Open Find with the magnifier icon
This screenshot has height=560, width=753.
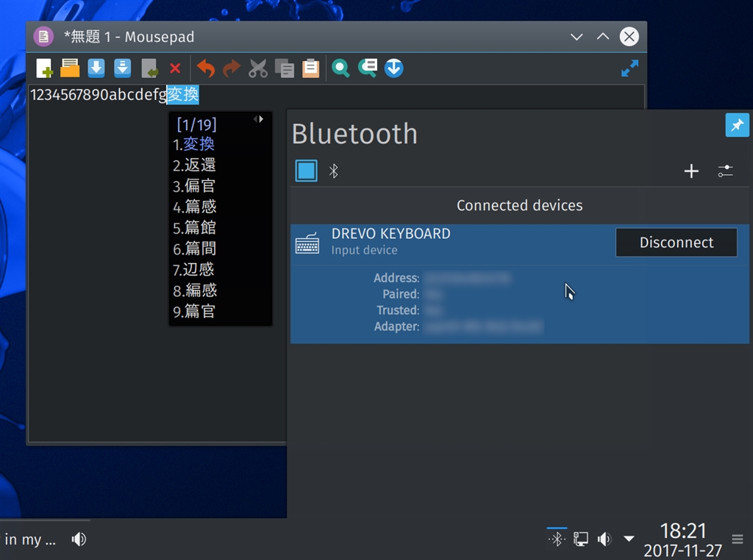[340, 68]
